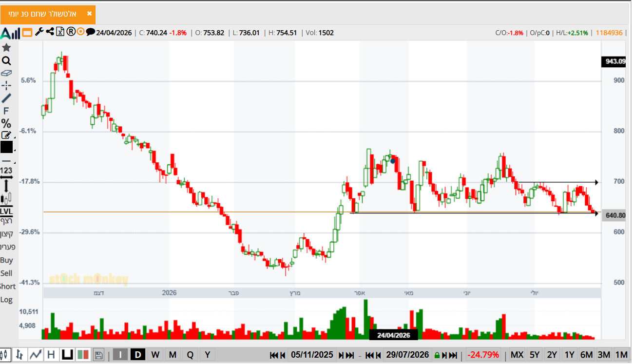
Task: Export data with the Excel file icon
Action: 60,32
